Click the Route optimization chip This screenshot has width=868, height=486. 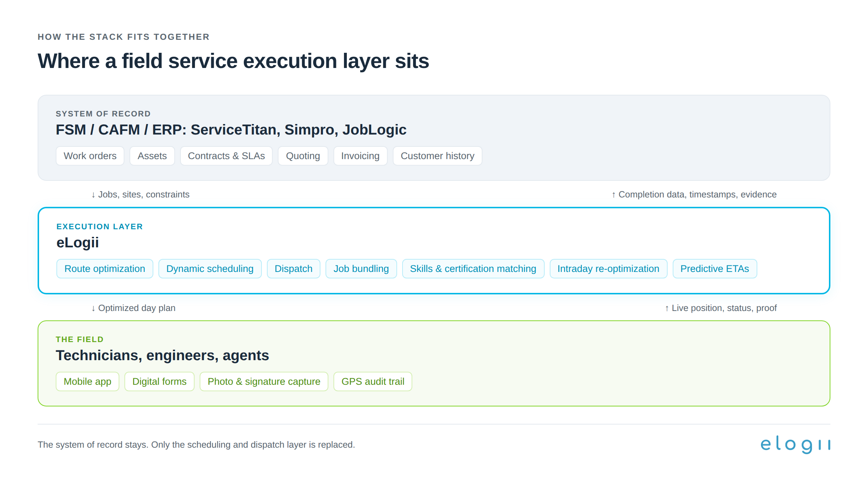[105, 269]
